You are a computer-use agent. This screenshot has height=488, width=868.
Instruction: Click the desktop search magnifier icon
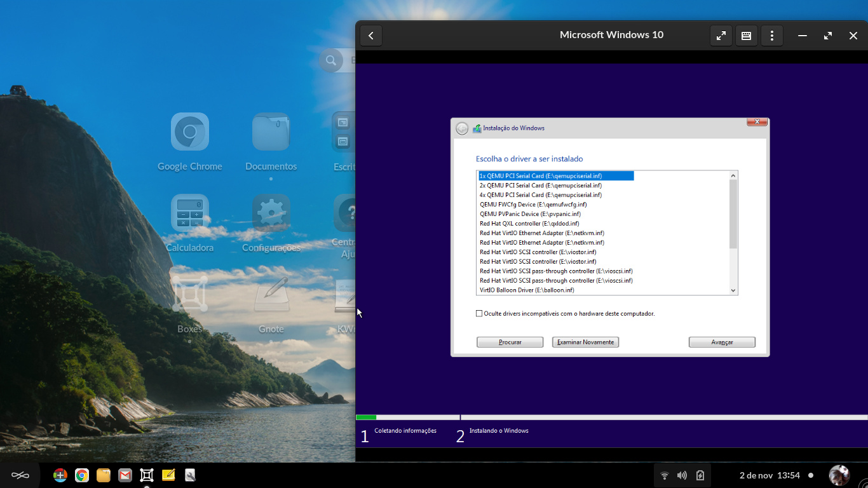pyautogui.click(x=330, y=60)
